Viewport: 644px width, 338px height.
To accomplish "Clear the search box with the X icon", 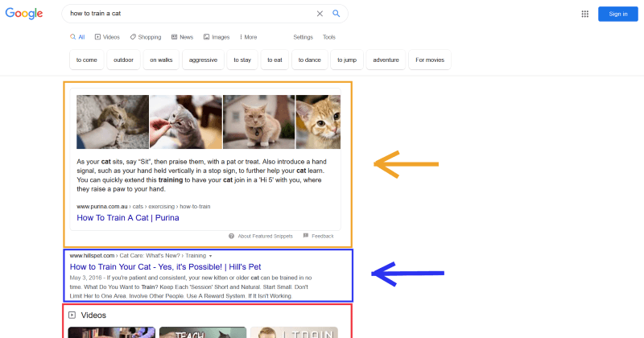I will 320,14.
